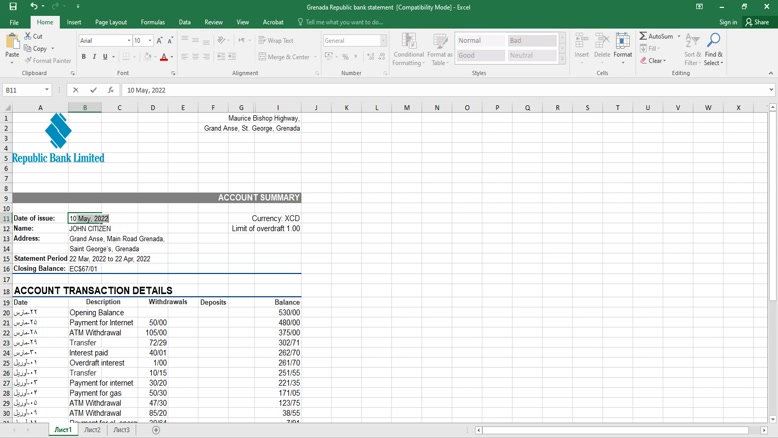Click the Paste clipboard icon

(x=12, y=43)
